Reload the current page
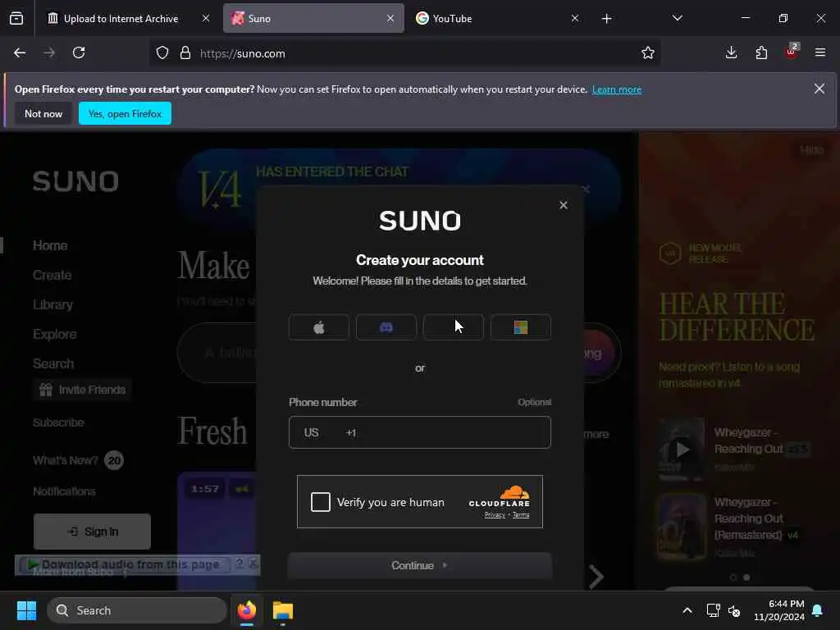840x630 pixels. [79, 52]
